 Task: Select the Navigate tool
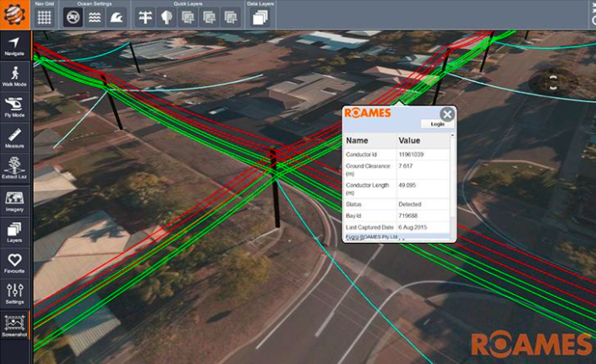tap(14, 46)
